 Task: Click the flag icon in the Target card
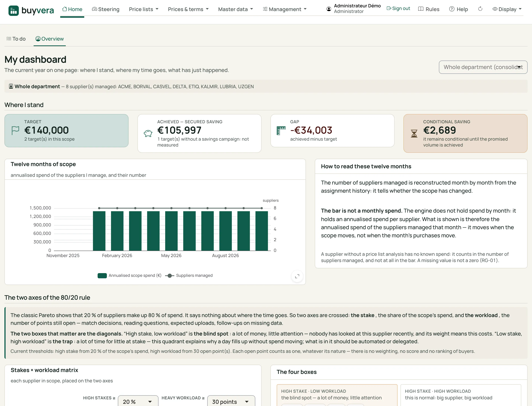[x=15, y=130]
